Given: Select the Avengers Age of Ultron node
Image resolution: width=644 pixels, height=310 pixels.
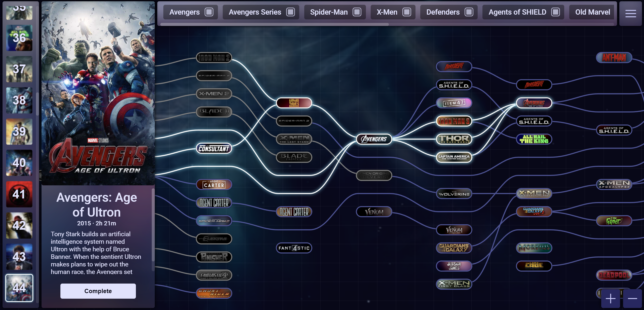Looking at the screenshot, I should click(x=534, y=103).
